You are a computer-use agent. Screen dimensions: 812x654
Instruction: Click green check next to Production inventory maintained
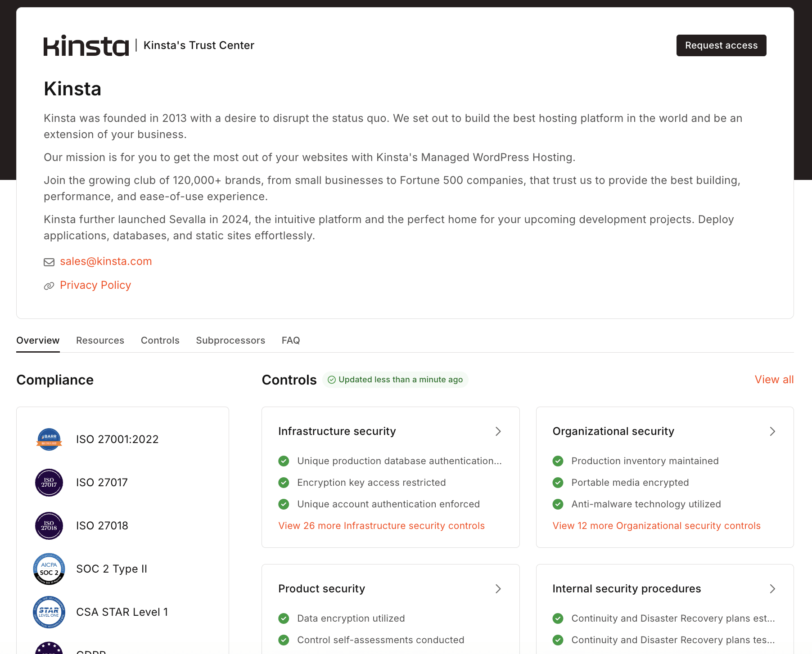[558, 461]
